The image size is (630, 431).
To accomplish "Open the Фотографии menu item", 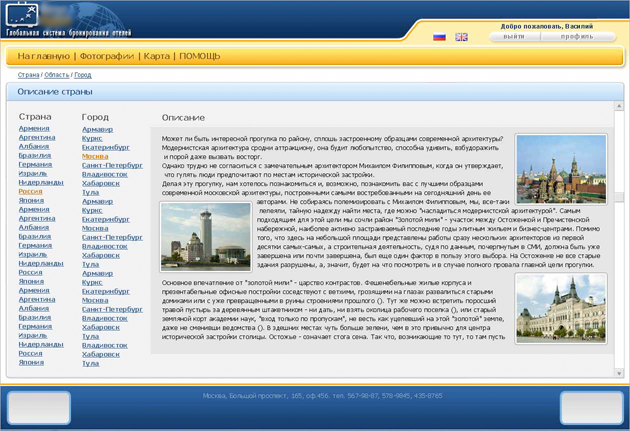I will pyautogui.click(x=107, y=56).
